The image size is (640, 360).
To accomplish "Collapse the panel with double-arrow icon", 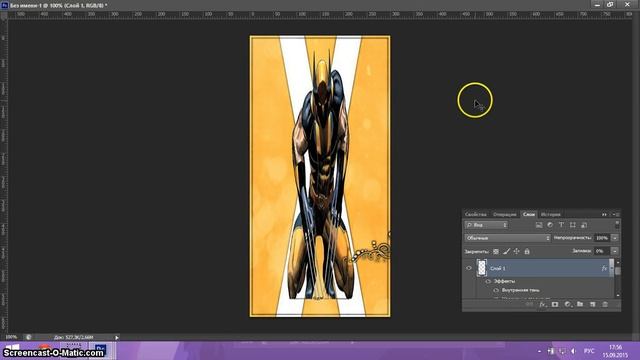I will (604, 214).
